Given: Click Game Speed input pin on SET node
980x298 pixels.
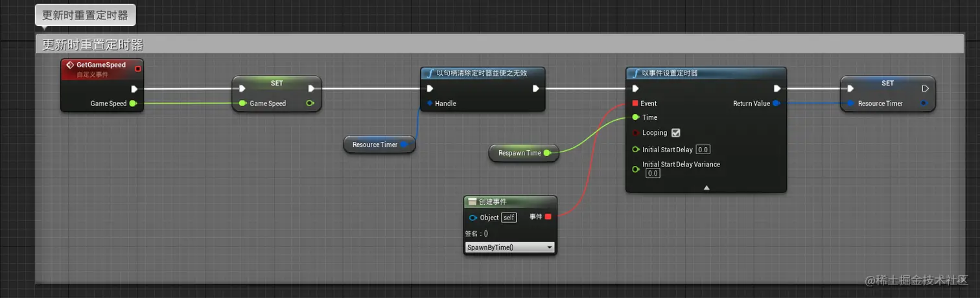Looking at the screenshot, I should click(242, 103).
